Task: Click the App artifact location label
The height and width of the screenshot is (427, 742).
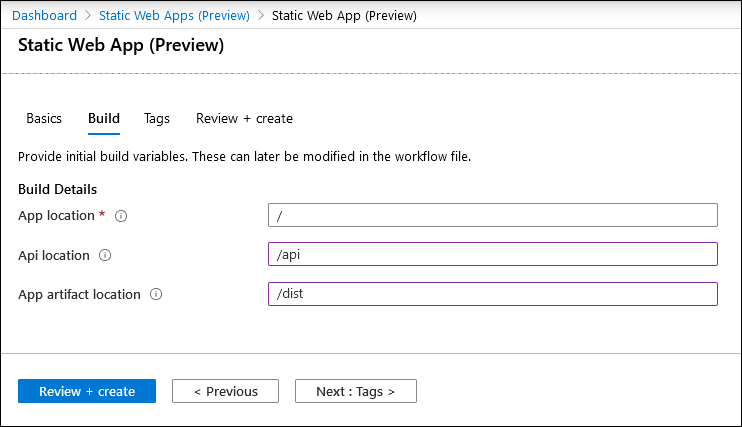Action: pyautogui.click(x=79, y=294)
